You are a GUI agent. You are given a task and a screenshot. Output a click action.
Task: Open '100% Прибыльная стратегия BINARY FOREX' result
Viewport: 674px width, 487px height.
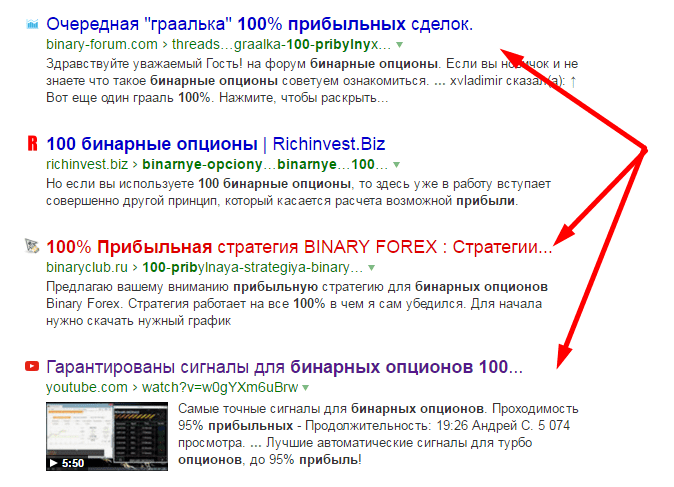click(x=299, y=247)
